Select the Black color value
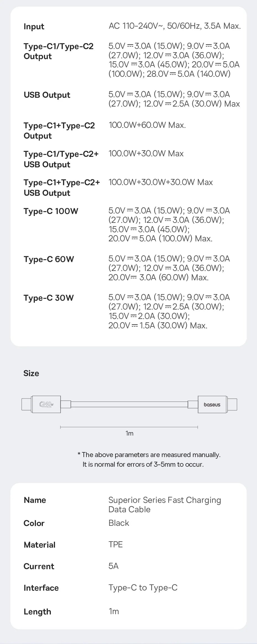The width and height of the screenshot is (257, 644). pos(119,523)
